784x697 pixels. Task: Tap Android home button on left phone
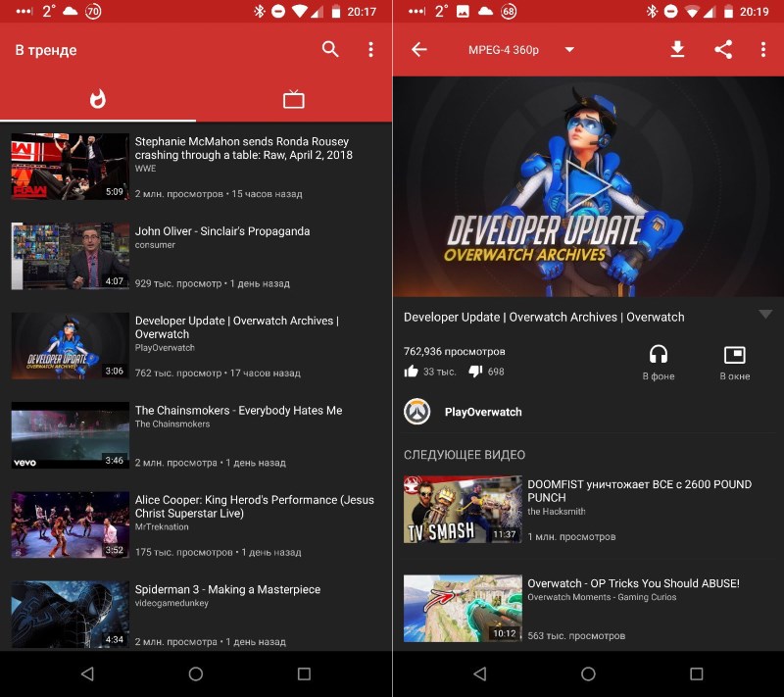(195, 673)
